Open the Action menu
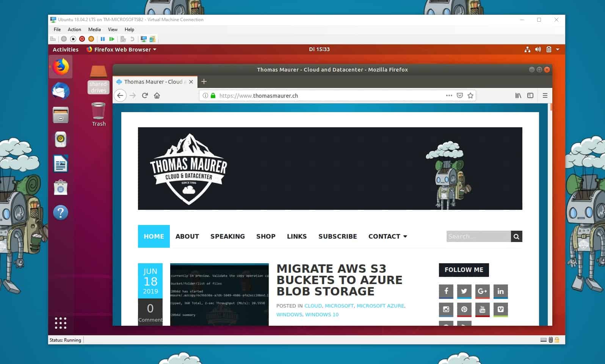Viewport: 605px width, 364px height. pos(74,29)
